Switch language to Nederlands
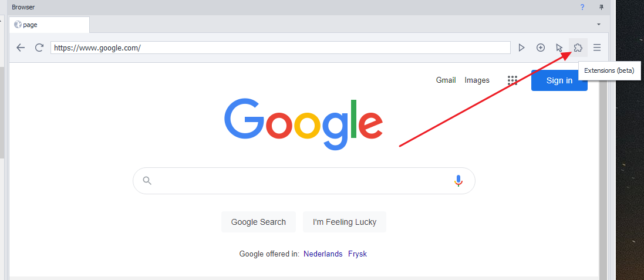This screenshot has width=644, height=280. [323, 254]
